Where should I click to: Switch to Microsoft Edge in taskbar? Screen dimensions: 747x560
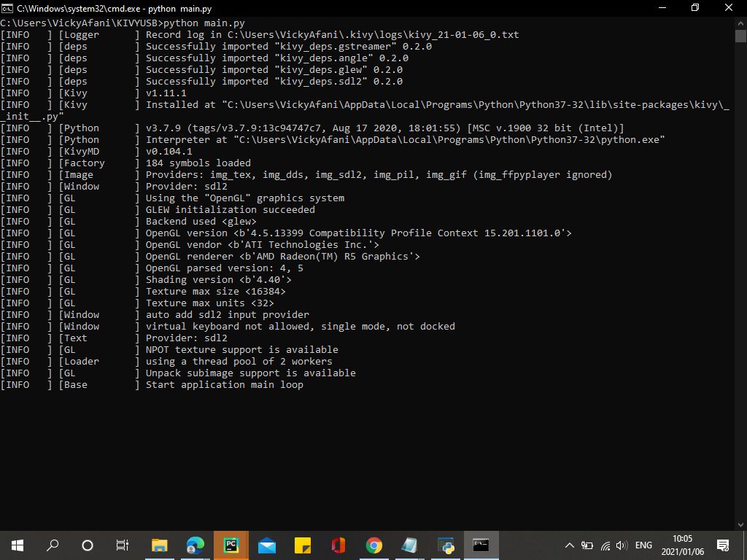coord(196,545)
